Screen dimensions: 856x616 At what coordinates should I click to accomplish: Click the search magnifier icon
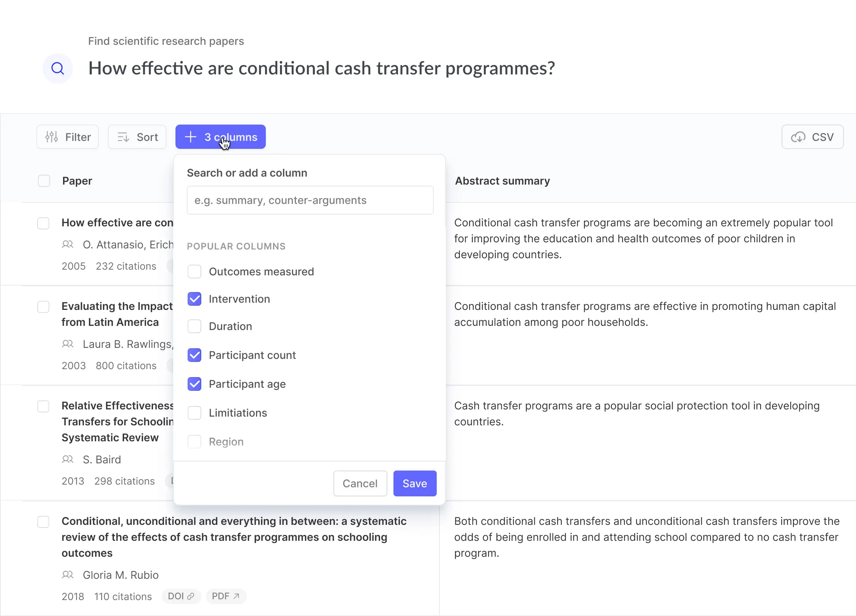click(x=58, y=68)
